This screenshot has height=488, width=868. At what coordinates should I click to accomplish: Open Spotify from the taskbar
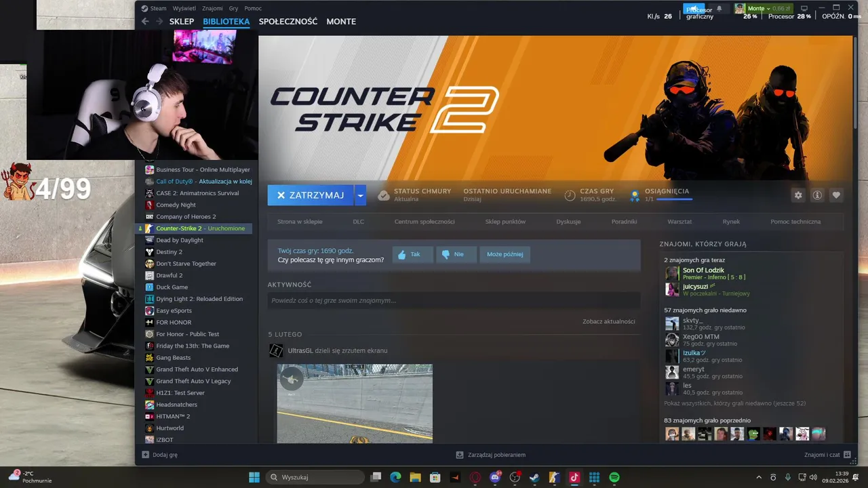(x=614, y=477)
